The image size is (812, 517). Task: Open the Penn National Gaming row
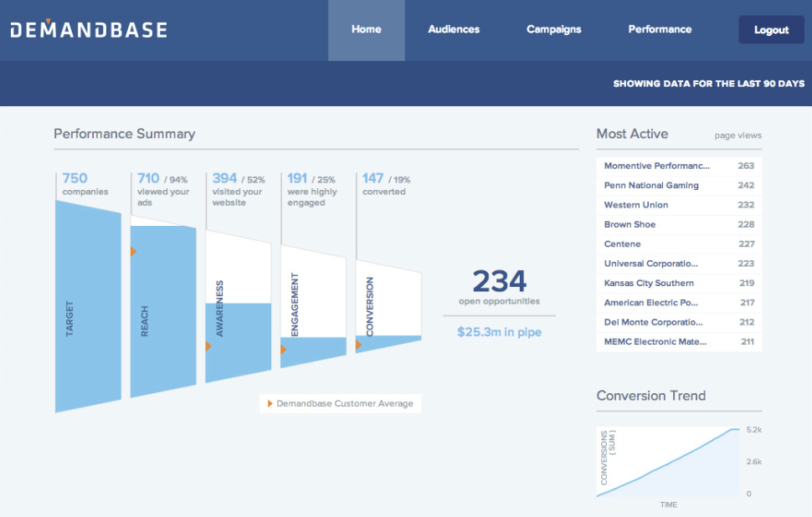pos(679,186)
